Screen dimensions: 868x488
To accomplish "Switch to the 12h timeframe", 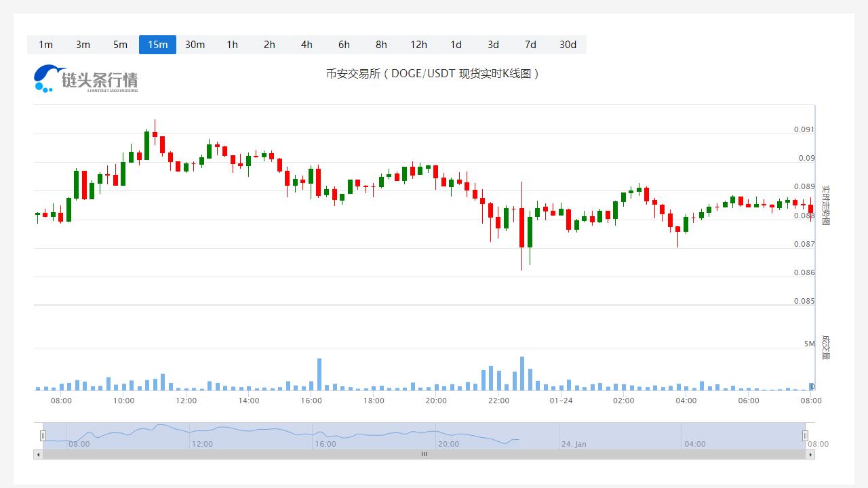I will [x=418, y=45].
